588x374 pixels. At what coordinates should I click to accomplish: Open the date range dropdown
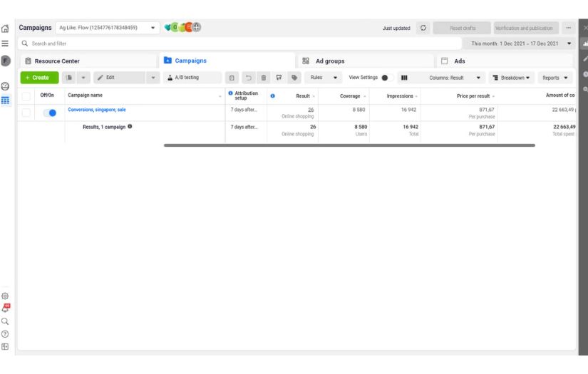coord(518,43)
